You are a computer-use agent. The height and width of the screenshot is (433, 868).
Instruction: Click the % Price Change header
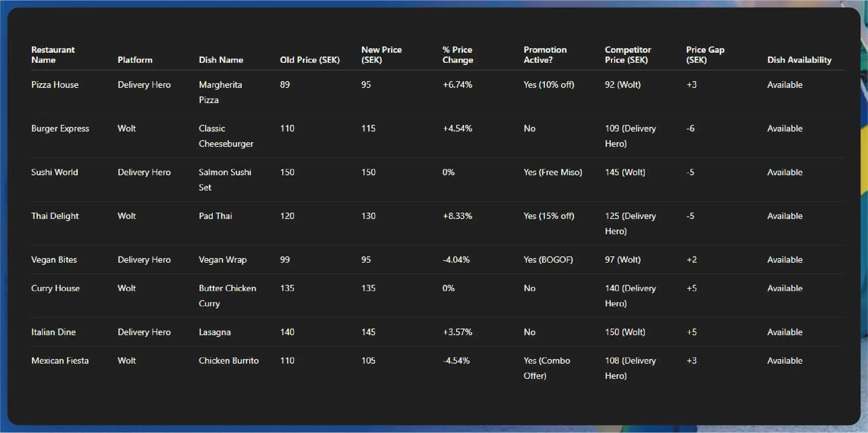point(457,55)
